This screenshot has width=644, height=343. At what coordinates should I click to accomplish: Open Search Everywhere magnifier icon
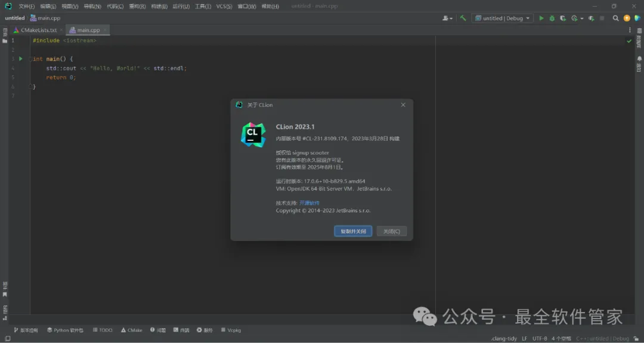615,18
